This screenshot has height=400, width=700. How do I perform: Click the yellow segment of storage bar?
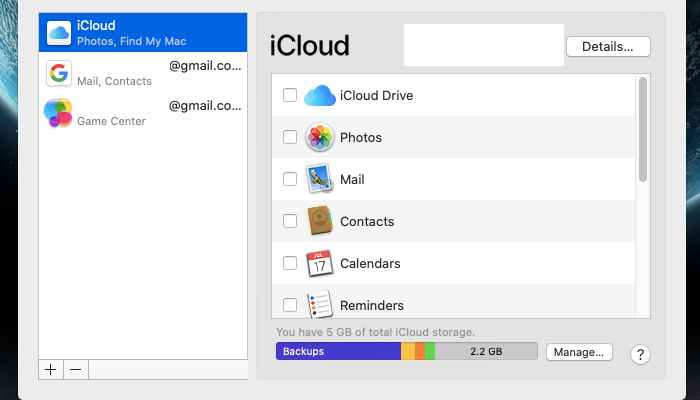tap(408, 351)
